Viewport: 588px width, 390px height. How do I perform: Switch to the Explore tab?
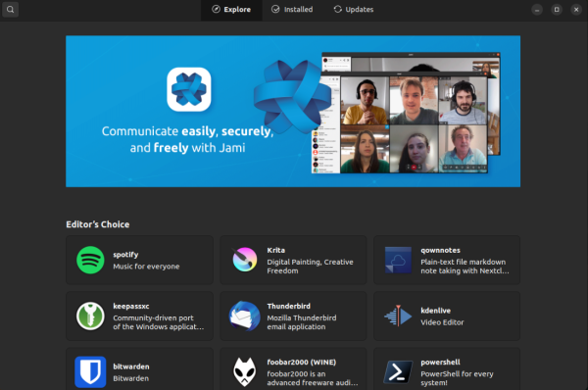coord(231,10)
